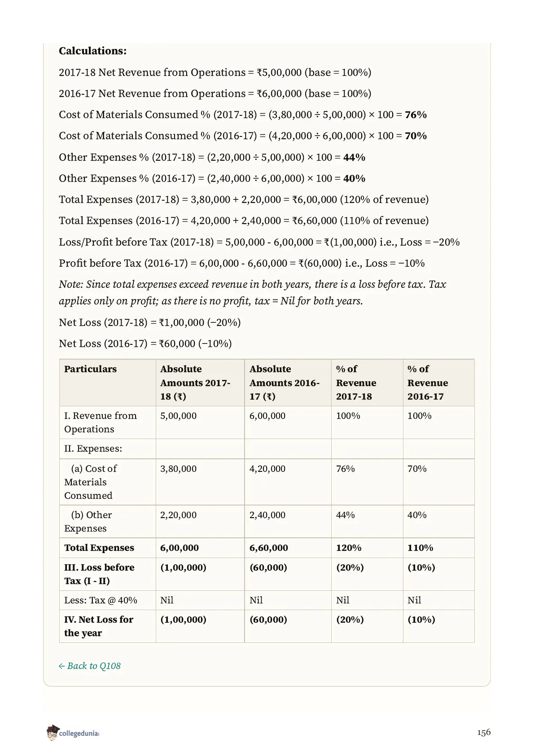Image resolution: width=534 pixels, height=756 pixels.
Task: Click the Less: Tax @ 40% cell
Action: coord(101,600)
